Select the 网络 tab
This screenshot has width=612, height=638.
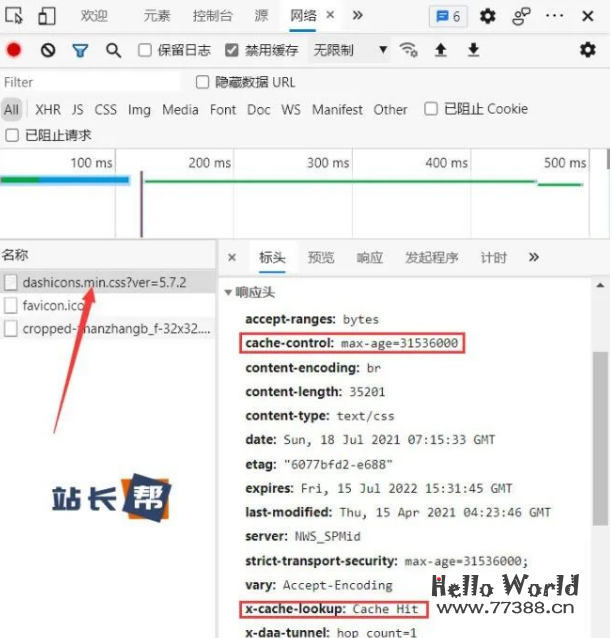303,16
